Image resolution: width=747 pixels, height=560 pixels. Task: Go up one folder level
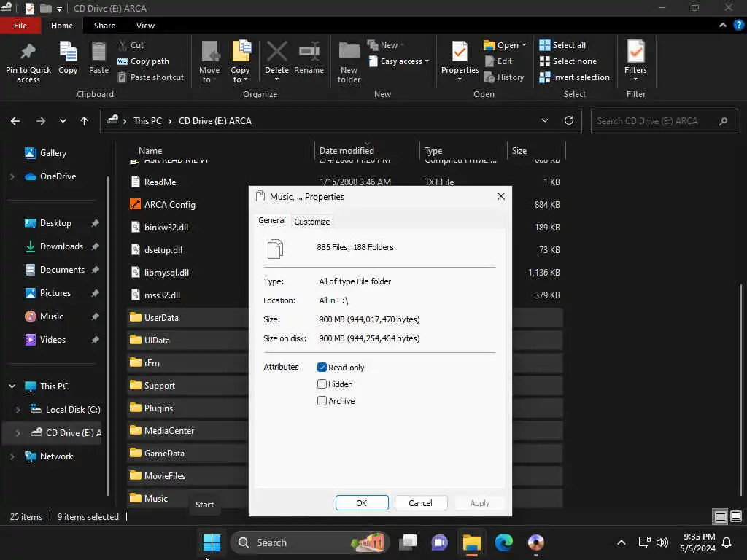click(85, 121)
